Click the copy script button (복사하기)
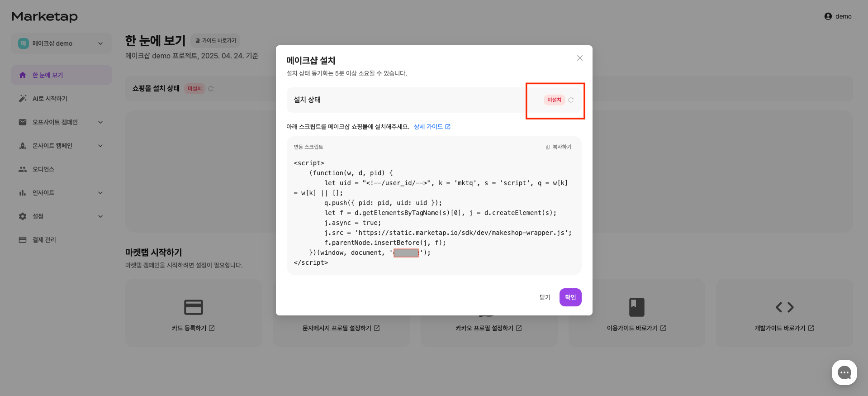 [559, 147]
